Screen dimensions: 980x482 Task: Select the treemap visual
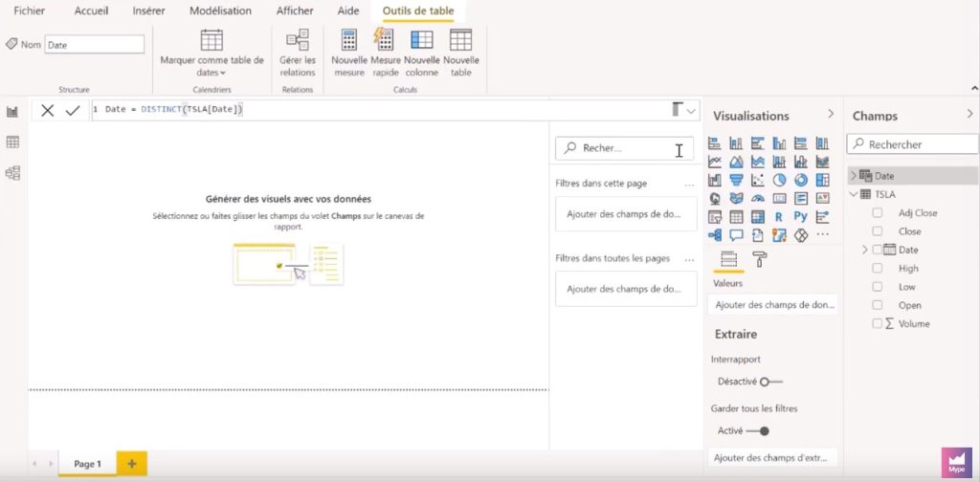tap(822, 181)
